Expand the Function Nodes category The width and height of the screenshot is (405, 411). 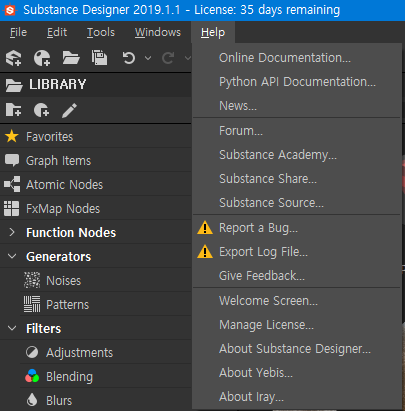tap(12, 232)
